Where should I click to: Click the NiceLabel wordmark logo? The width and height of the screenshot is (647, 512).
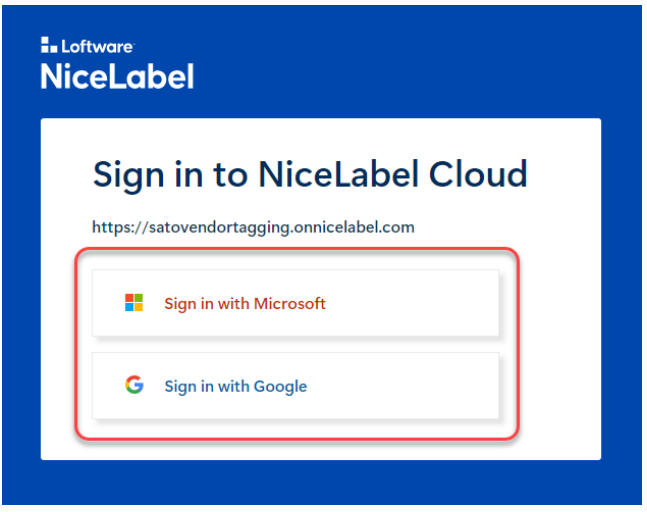[x=117, y=76]
